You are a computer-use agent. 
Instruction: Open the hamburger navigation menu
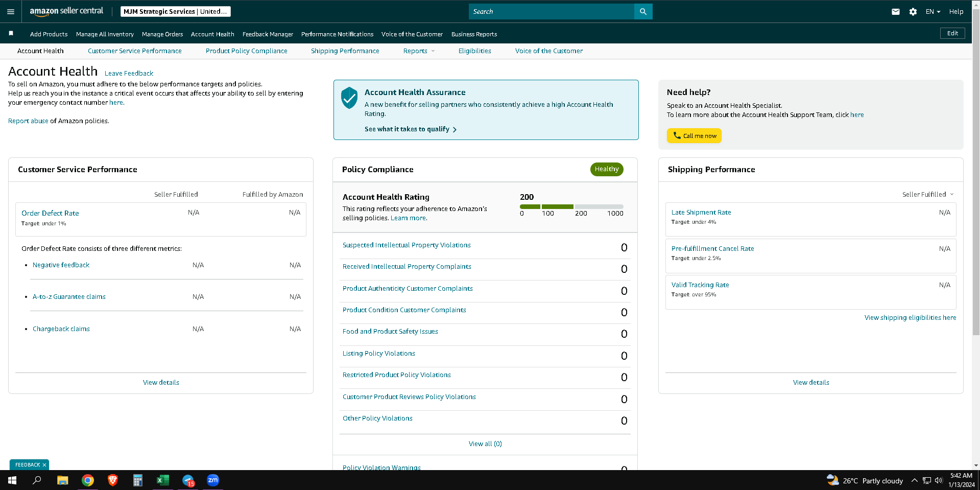[x=11, y=11]
